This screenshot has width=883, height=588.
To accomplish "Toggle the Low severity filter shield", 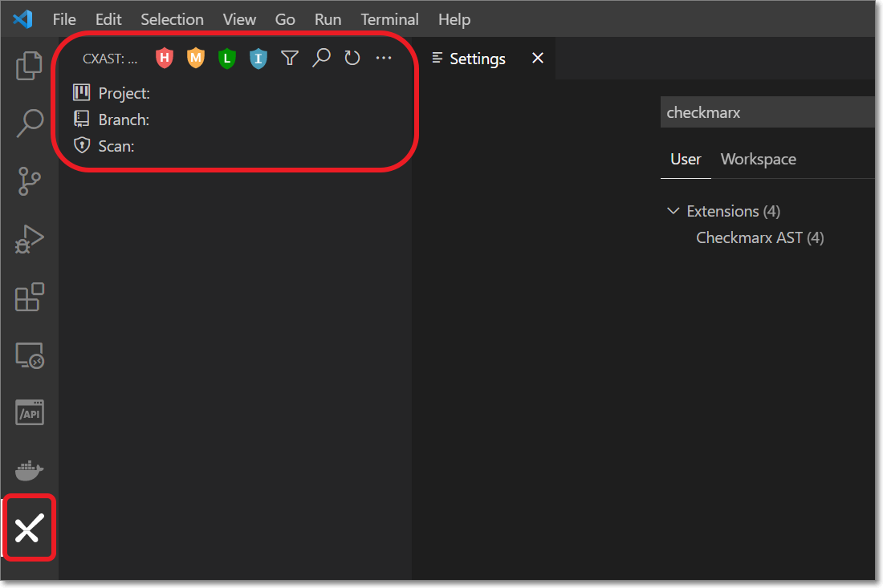I will 227,58.
